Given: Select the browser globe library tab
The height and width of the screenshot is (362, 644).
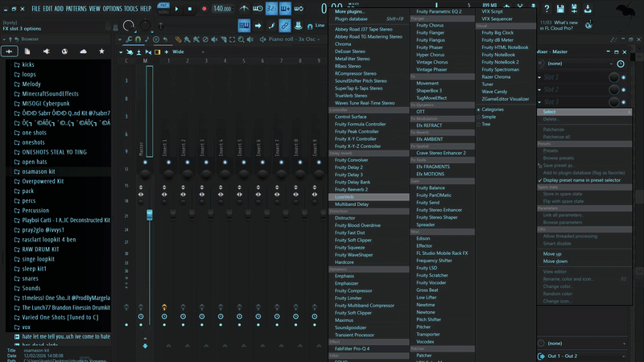Looking at the screenshot, I should pos(64,51).
